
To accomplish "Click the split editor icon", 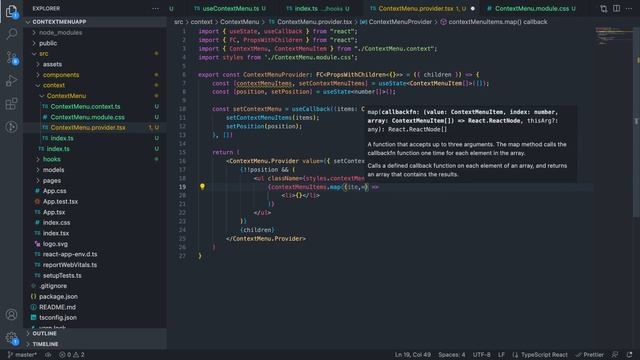I will coord(616,9).
